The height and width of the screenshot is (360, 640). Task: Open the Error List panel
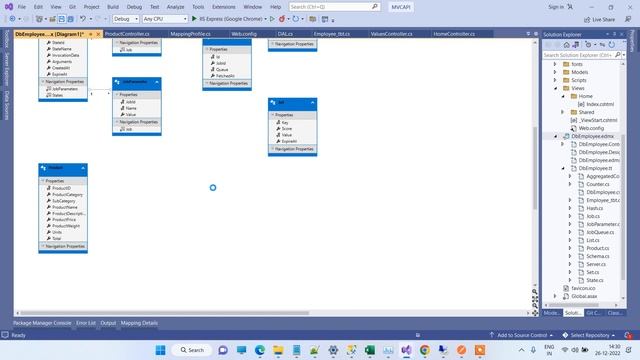point(86,323)
